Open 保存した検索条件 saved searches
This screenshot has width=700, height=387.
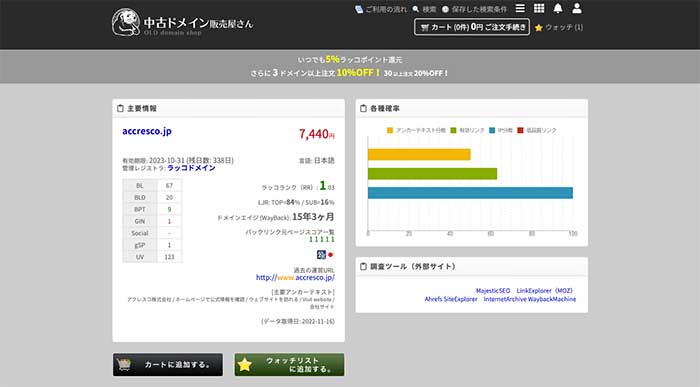pos(474,9)
